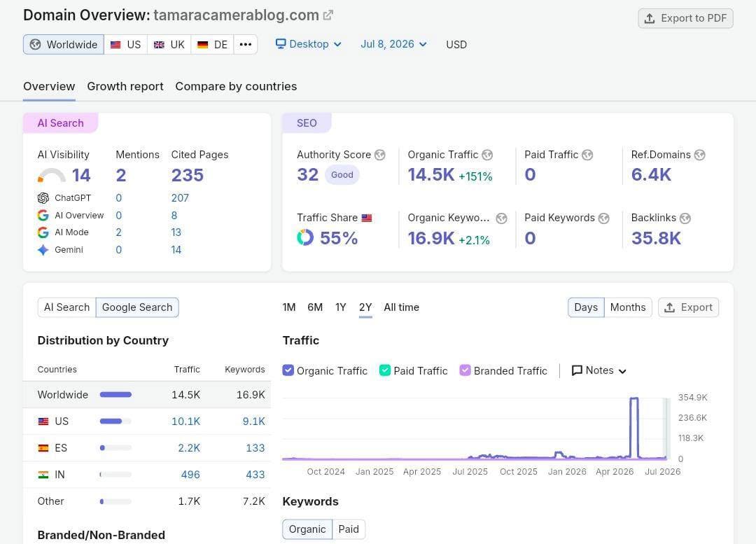The height and width of the screenshot is (544, 756).
Task: Open IN traffic value 496
Action: tap(190, 475)
